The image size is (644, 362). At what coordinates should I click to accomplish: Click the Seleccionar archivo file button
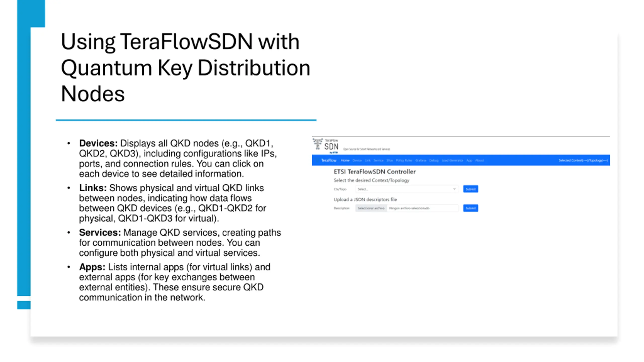click(x=371, y=208)
